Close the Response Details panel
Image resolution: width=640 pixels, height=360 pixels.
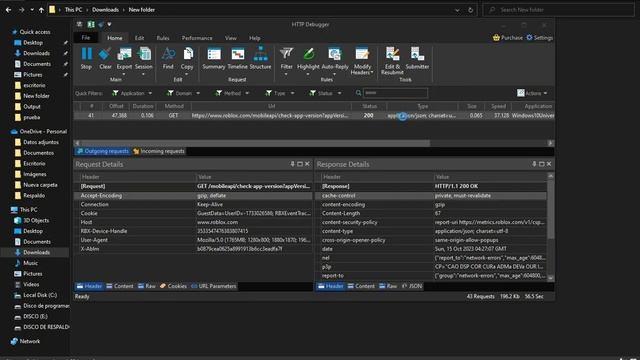(549, 164)
